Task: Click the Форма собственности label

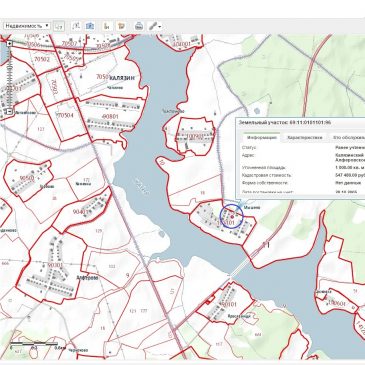Action: tap(265, 183)
